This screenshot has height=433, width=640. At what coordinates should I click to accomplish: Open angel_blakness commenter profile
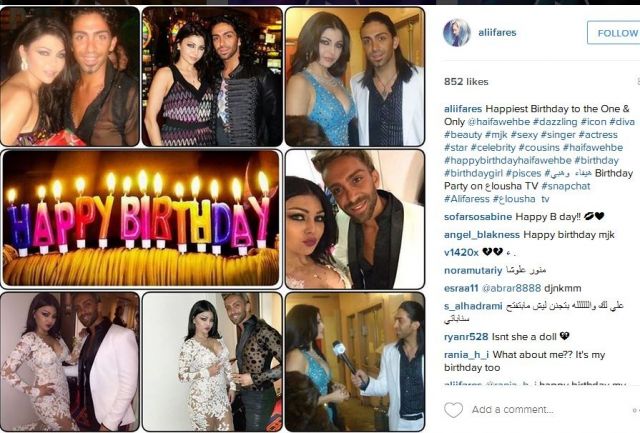coord(482,235)
